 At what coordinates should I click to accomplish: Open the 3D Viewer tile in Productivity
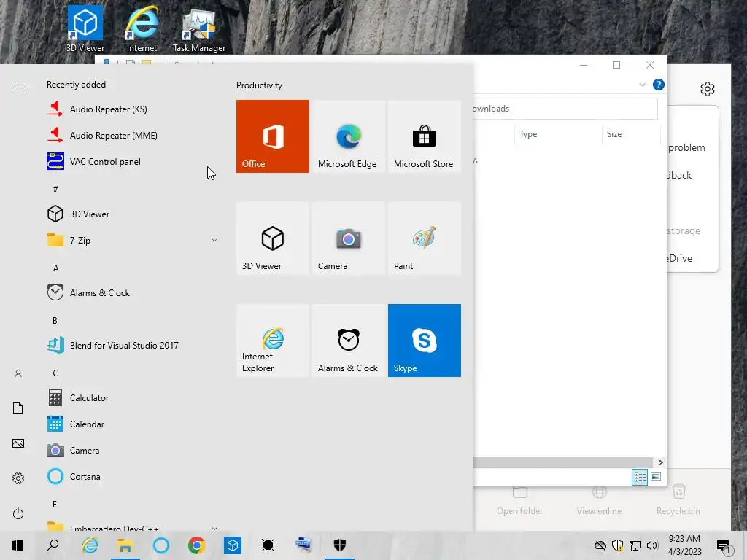[273, 238]
